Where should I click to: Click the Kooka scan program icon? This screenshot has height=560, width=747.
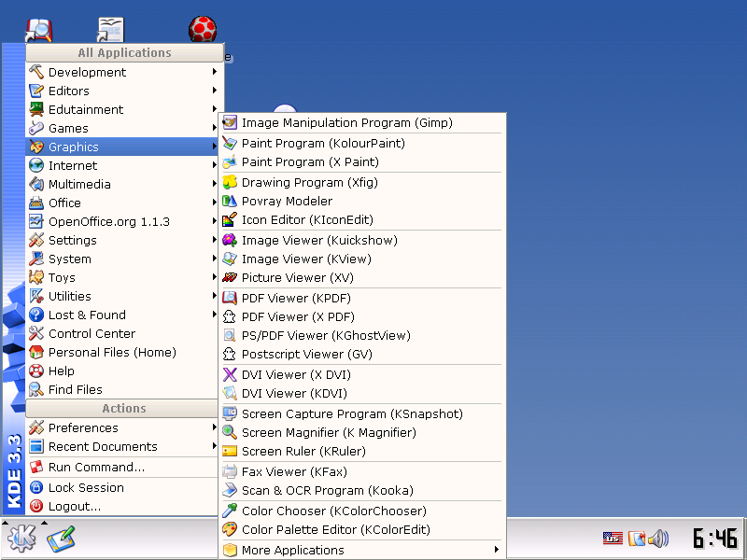coord(230,491)
